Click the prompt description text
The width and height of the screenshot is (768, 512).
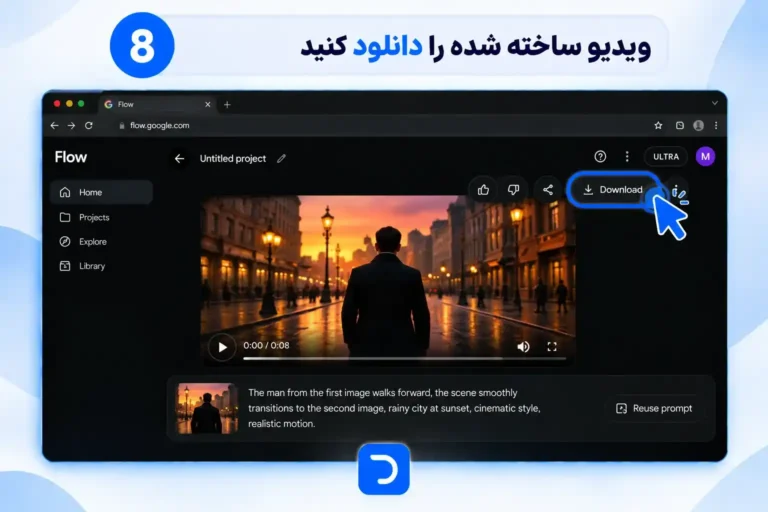[x=394, y=408]
